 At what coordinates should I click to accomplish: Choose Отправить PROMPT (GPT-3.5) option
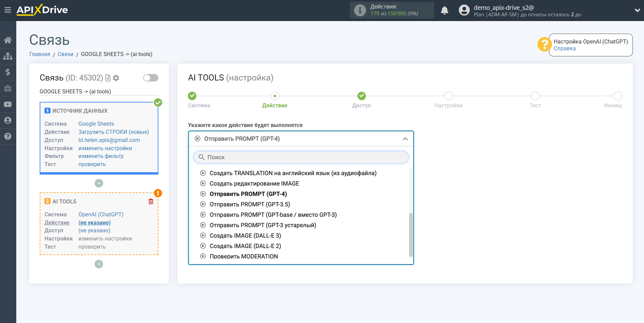pos(250,204)
